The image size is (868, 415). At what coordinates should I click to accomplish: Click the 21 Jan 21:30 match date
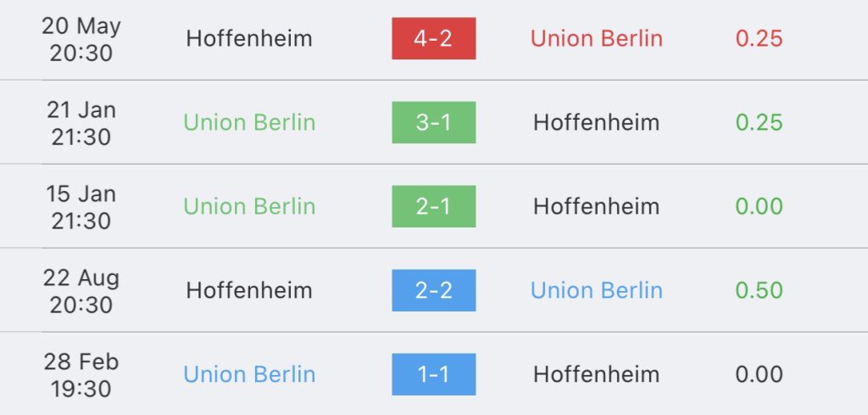tap(81, 122)
